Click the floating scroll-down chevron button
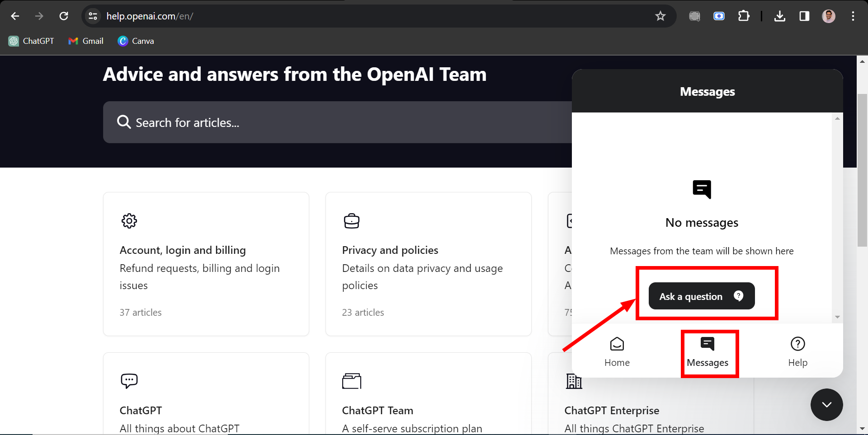This screenshot has width=868, height=435. (x=826, y=405)
